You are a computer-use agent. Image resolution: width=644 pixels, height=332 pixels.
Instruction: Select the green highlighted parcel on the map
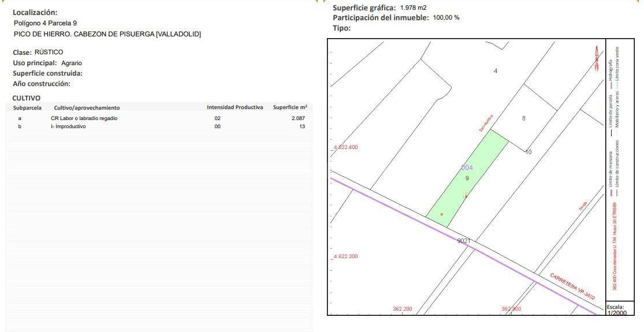point(467,178)
